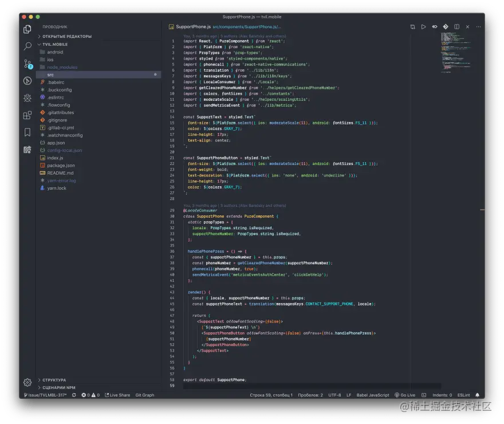The height and width of the screenshot is (424, 504).
Task: Click Babel JavaScript language mode
Action: [x=373, y=395]
